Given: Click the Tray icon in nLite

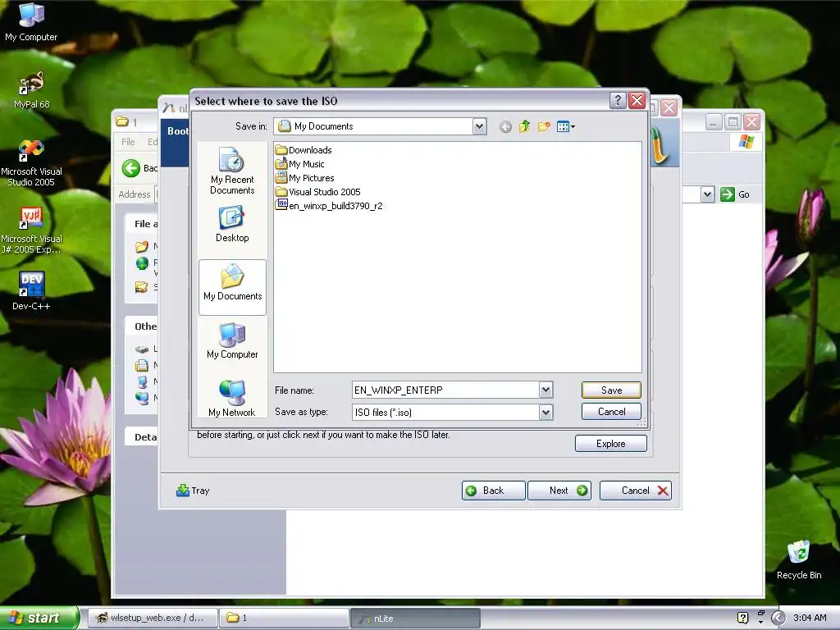Looking at the screenshot, I should pyautogui.click(x=193, y=491).
